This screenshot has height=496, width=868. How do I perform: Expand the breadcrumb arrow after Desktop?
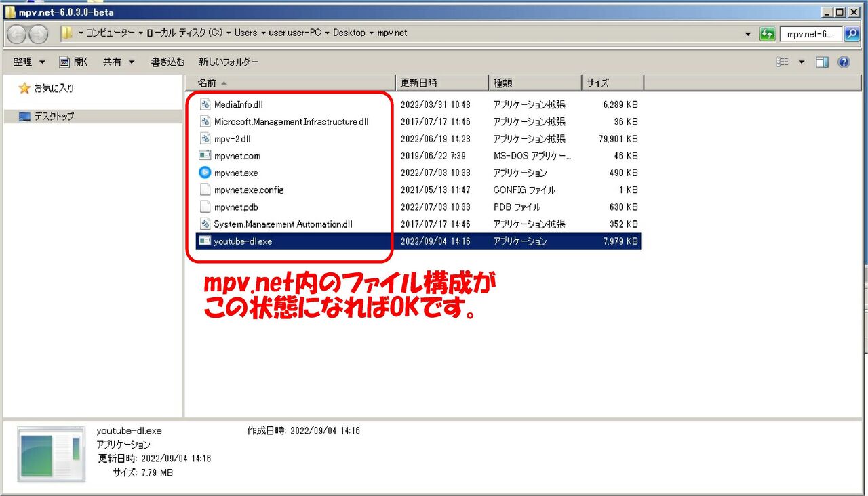370,33
